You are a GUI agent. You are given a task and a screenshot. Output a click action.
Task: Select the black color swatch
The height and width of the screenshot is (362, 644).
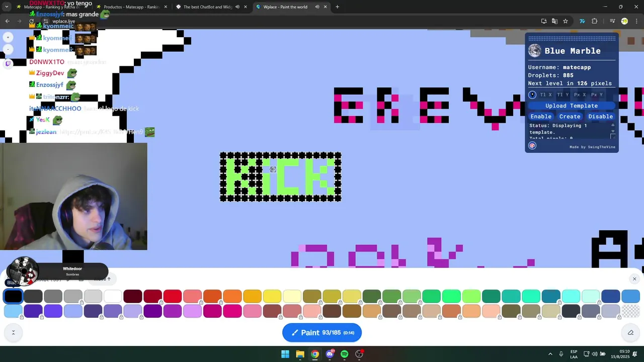13,296
